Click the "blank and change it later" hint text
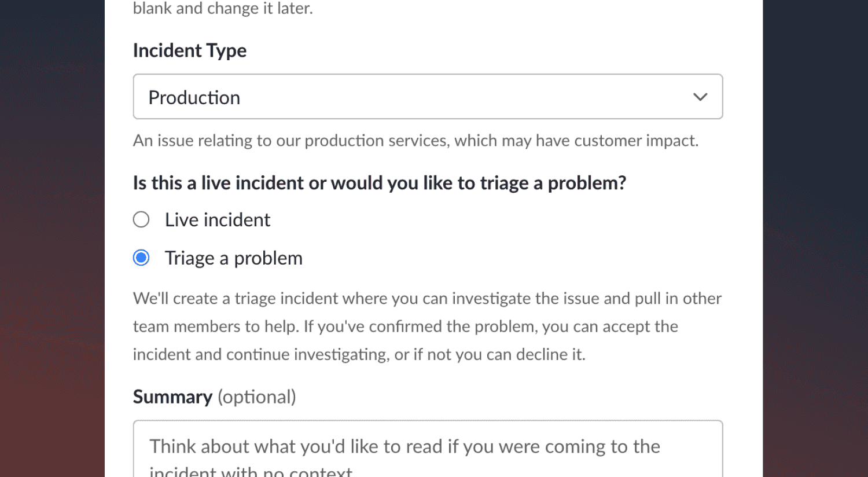The width and height of the screenshot is (868, 477). (x=223, y=8)
